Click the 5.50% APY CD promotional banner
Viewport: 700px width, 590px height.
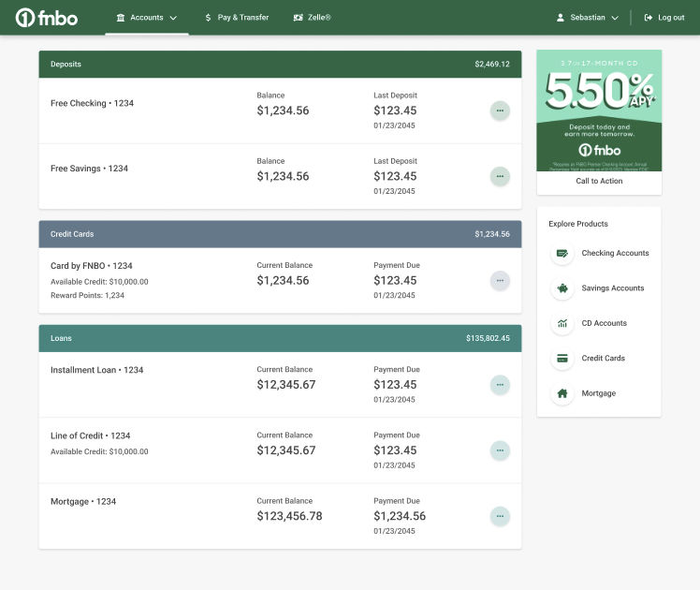point(599,110)
